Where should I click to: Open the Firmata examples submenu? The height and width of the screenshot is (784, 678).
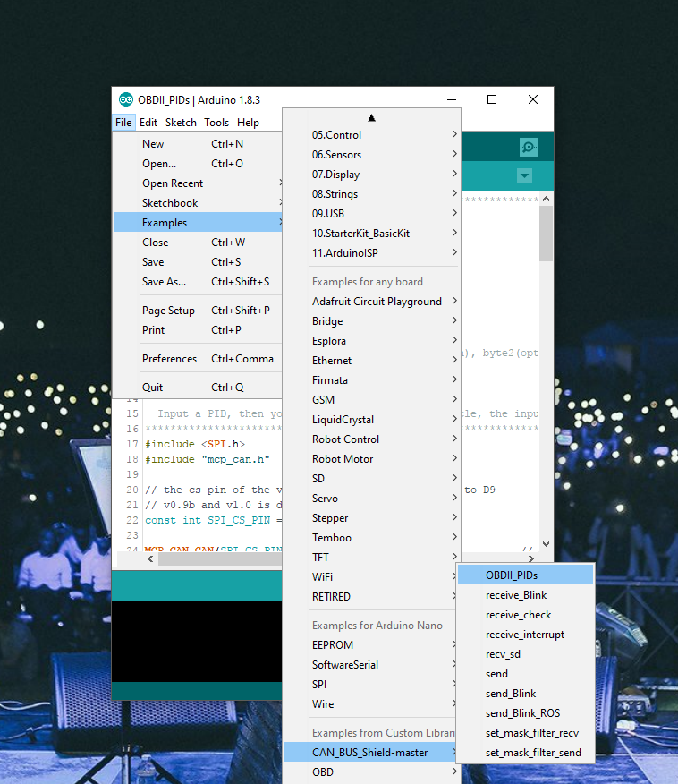(x=371, y=380)
